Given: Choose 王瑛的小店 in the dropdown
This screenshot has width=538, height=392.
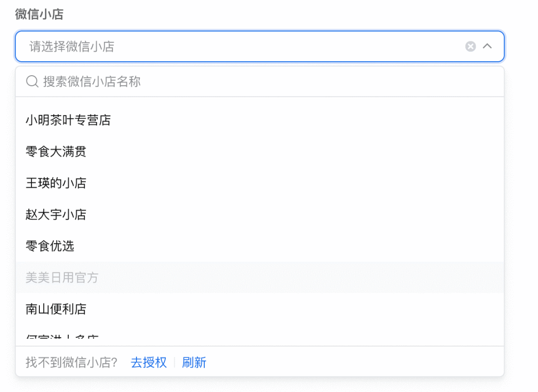Looking at the screenshot, I should click(56, 183).
